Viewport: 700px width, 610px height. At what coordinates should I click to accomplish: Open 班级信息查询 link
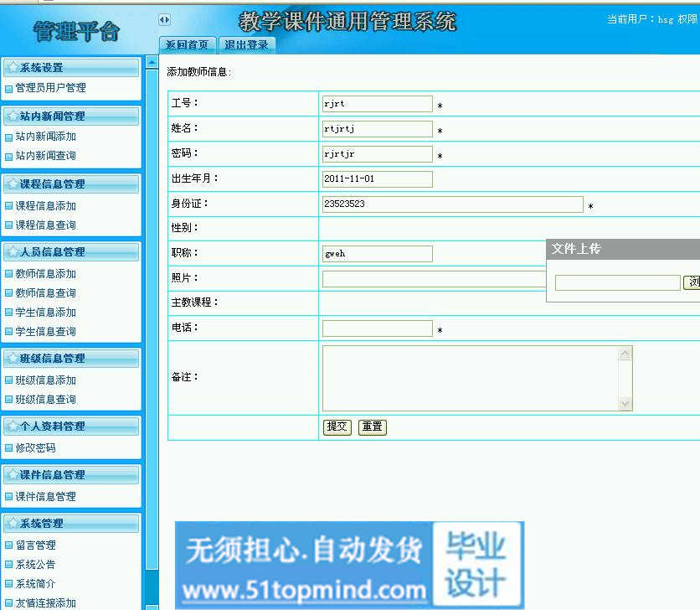46,400
